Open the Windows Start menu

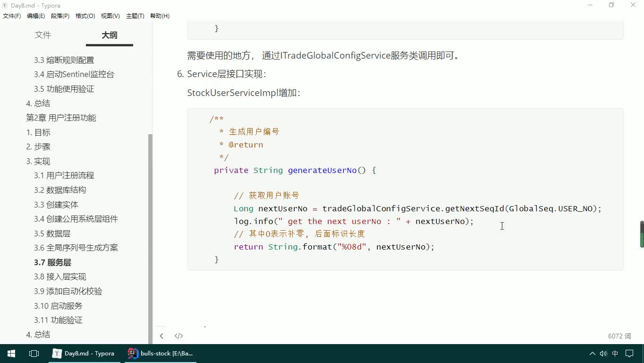(11, 353)
